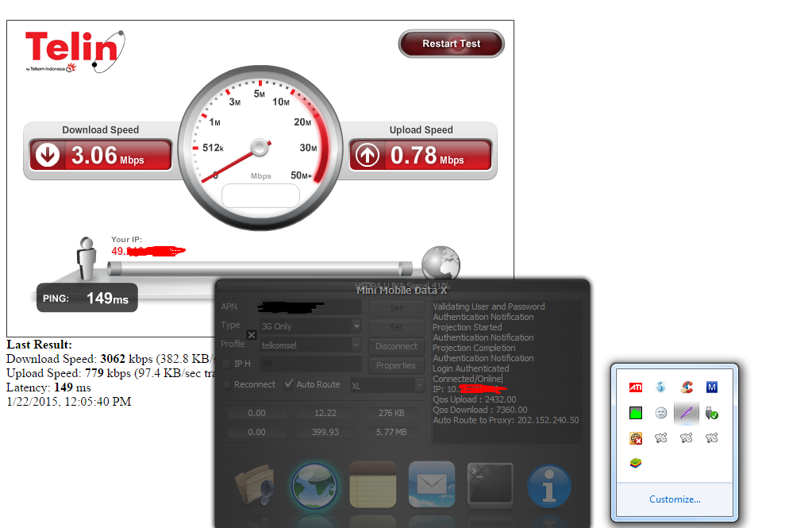812x528 pixels.
Task: Click the ping progress bar track
Action: point(260,268)
